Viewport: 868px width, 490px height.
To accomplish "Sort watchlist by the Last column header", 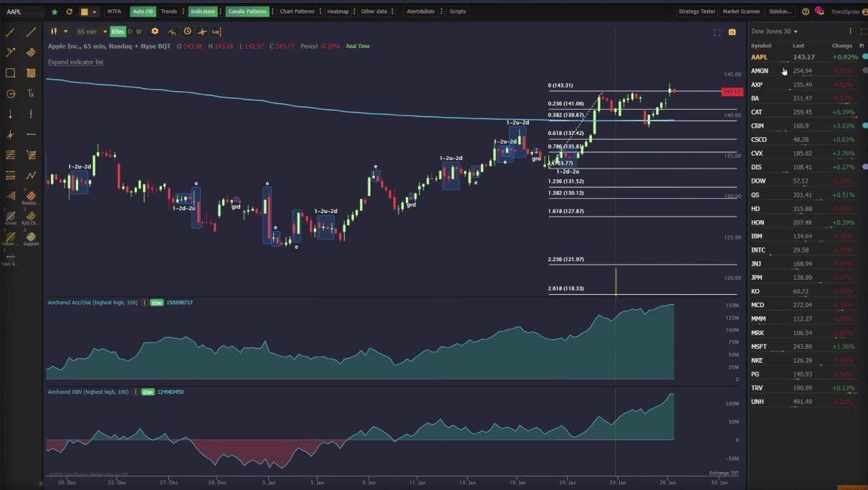I will [x=798, y=46].
